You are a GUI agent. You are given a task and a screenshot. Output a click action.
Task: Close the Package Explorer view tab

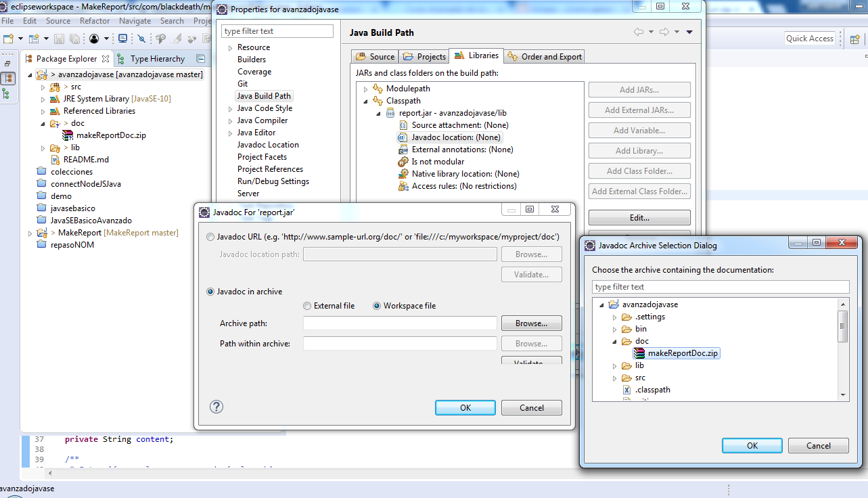tap(106, 59)
